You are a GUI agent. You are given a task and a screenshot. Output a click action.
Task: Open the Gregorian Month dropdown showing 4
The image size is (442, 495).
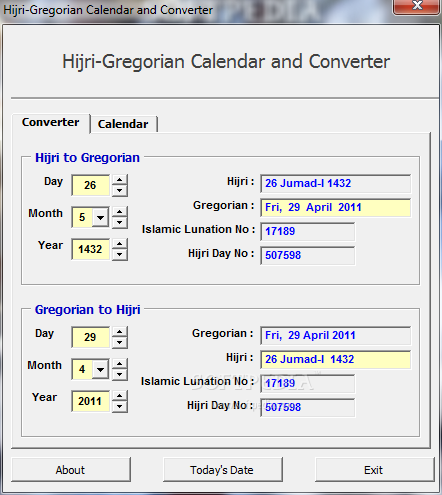[x=100, y=370]
